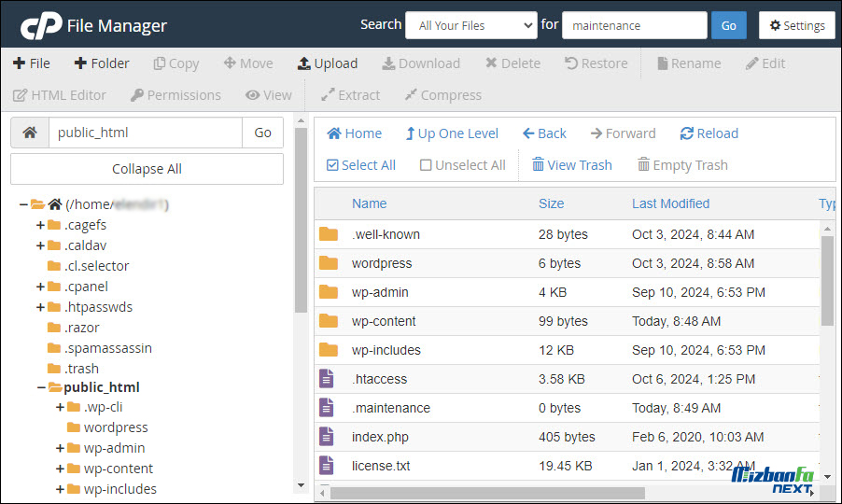Screen dimensions: 842x504
Task: Collapse the public_html tree node
Action: (41, 387)
